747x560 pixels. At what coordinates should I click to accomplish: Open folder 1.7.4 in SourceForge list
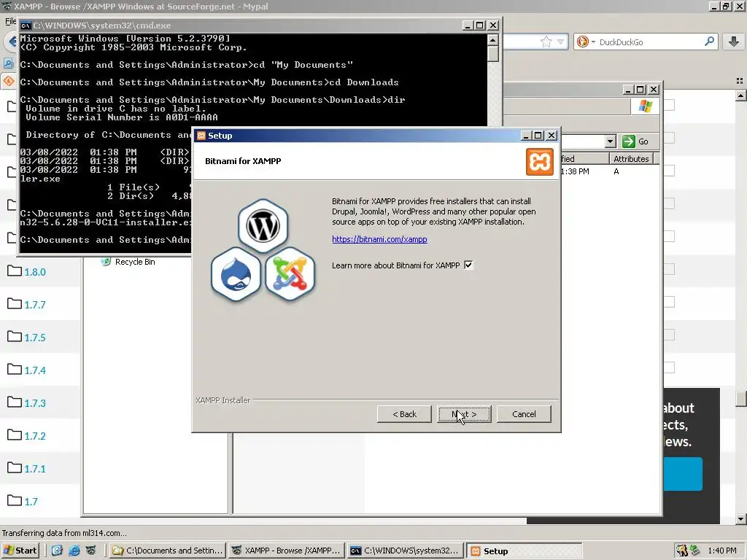35,370
